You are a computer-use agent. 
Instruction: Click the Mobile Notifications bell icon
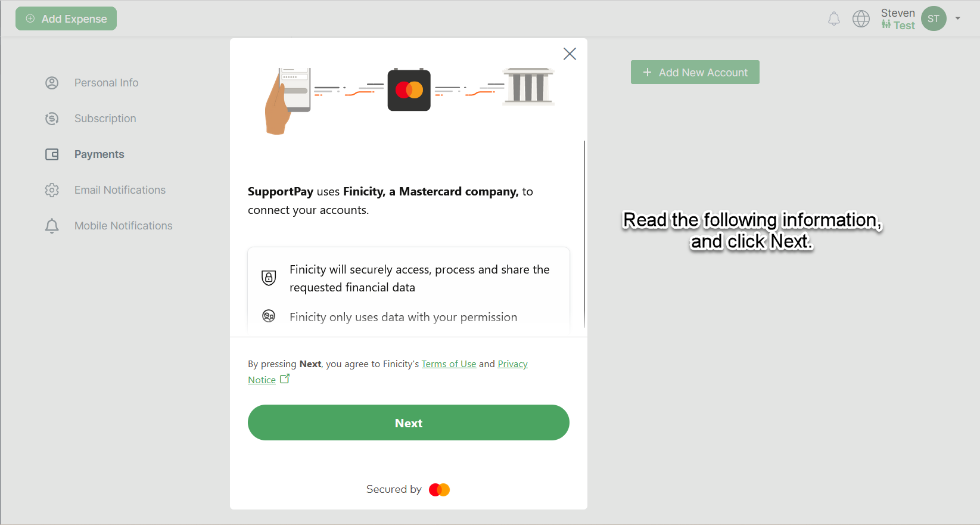click(x=52, y=226)
